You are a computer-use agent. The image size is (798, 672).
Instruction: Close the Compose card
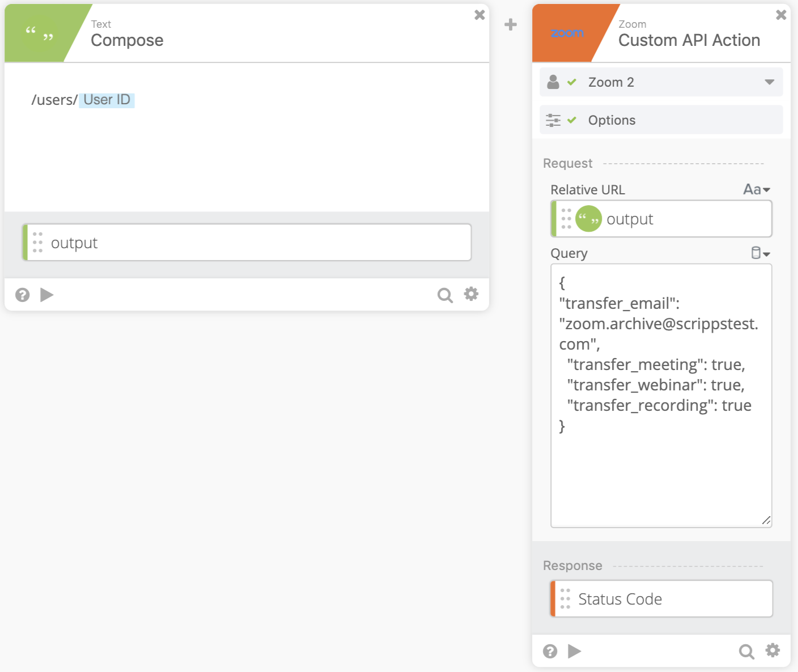click(x=479, y=15)
